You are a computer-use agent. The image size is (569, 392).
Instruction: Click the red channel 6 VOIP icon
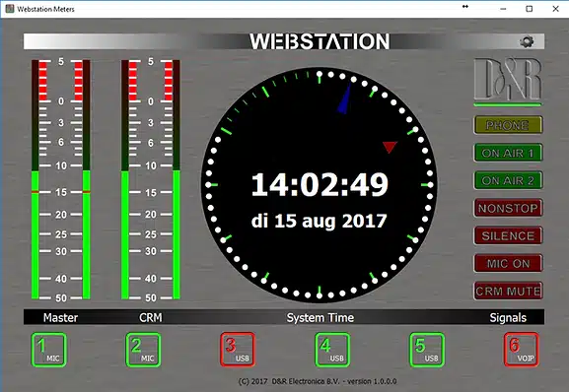point(522,350)
